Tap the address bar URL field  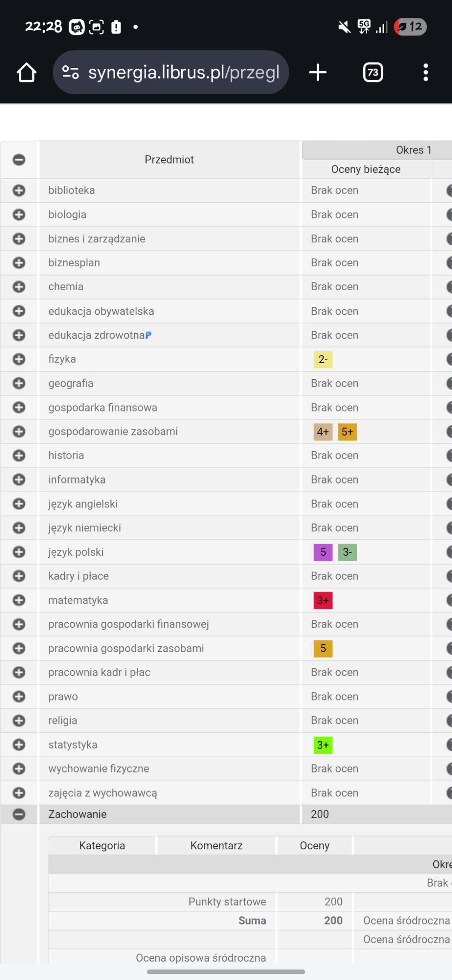coord(183,73)
